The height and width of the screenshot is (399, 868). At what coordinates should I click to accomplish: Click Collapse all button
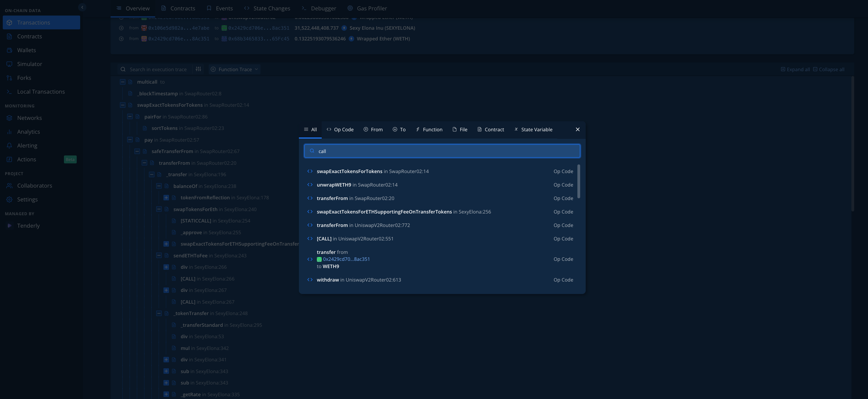point(829,69)
